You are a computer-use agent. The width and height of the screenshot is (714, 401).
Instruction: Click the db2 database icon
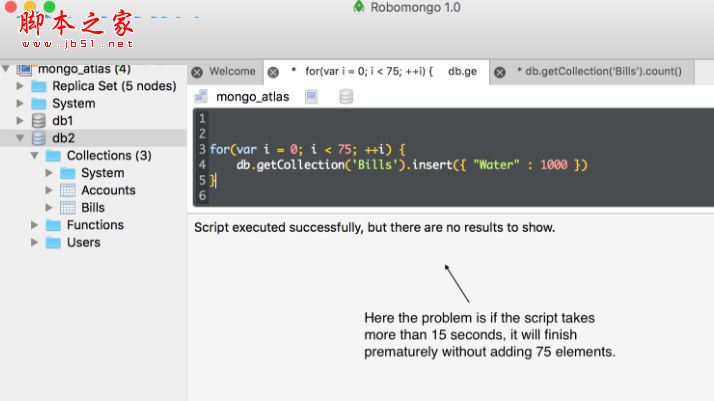click(x=39, y=138)
